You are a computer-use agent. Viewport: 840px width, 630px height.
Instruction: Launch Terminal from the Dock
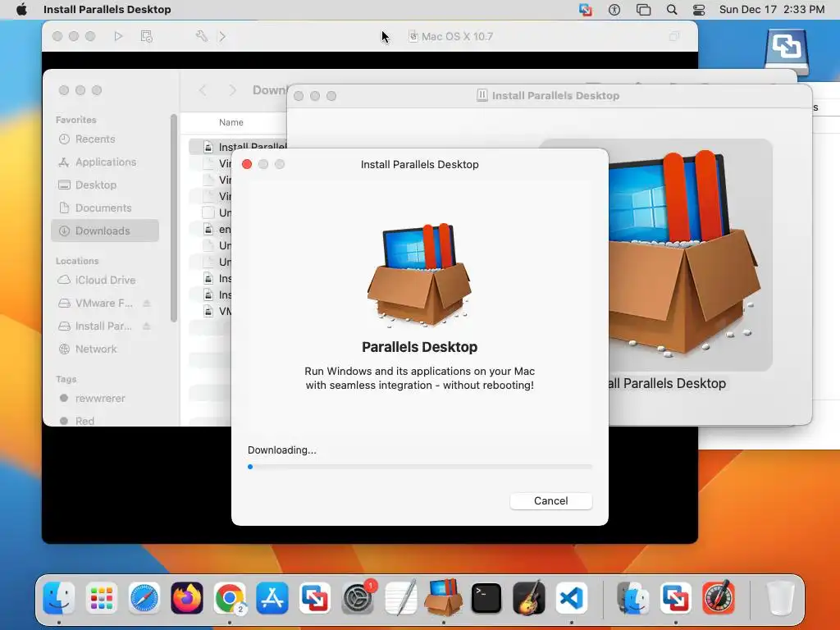[x=486, y=598]
